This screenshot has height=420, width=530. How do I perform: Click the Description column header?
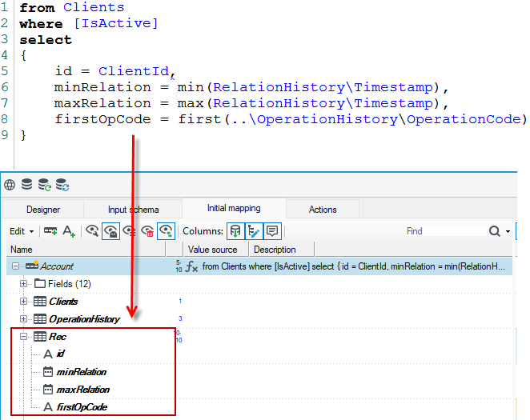click(x=281, y=250)
